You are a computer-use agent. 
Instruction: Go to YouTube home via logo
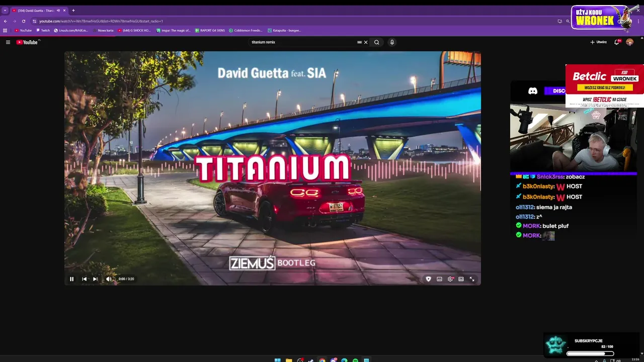click(27, 42)
